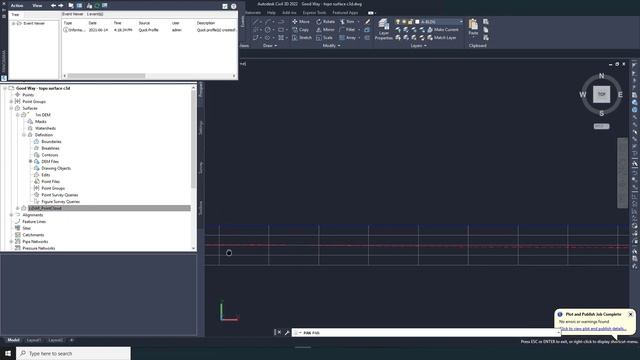Screen dimensions: 640x360
Task: Select the Contours tree item
Action: (x=50, y=155)
